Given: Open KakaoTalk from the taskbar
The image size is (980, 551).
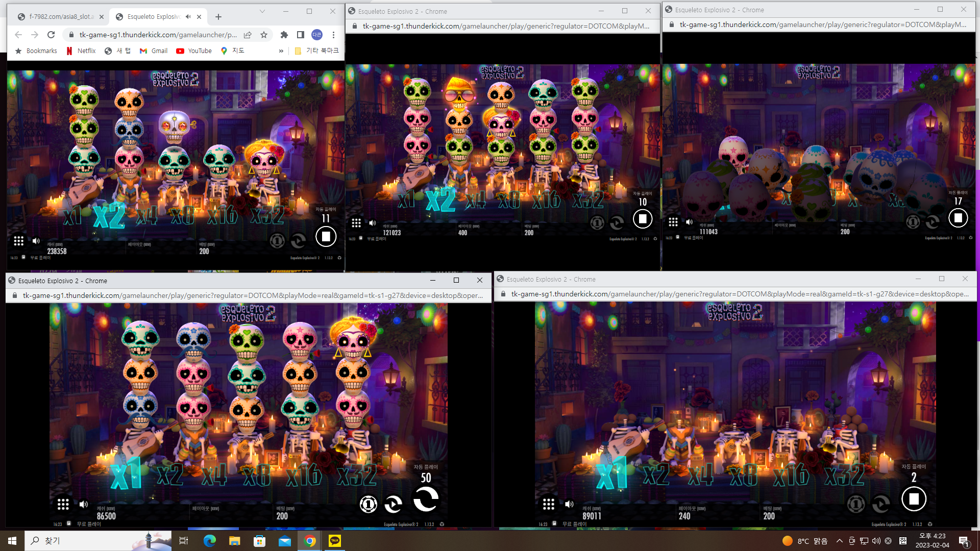Looking at the screenshot, I should tap(335, 541).
